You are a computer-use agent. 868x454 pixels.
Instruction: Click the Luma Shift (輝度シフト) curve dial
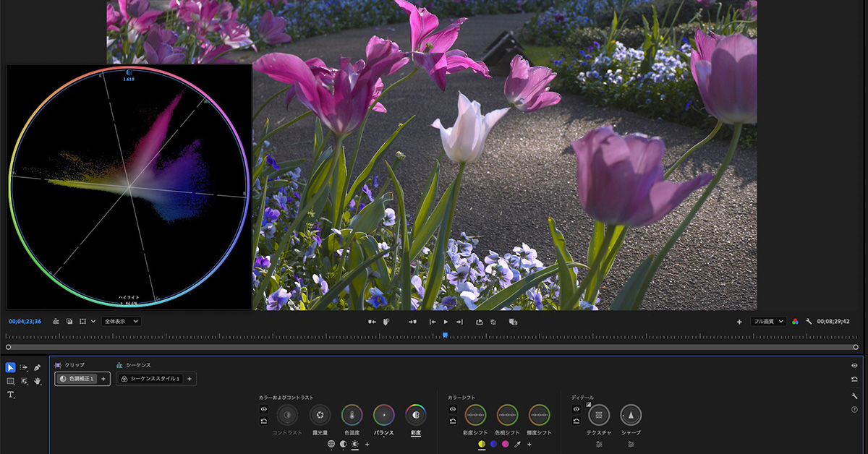(539, 415)
